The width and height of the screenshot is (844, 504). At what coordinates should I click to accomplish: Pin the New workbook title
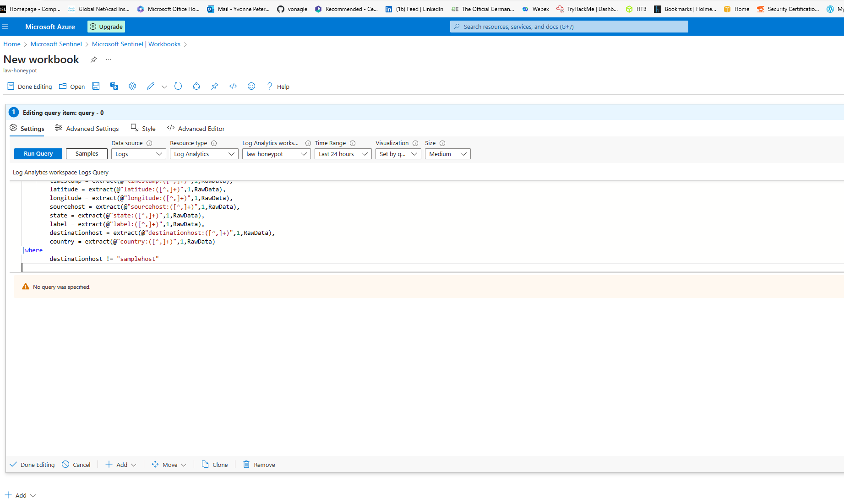click(94, 60)
